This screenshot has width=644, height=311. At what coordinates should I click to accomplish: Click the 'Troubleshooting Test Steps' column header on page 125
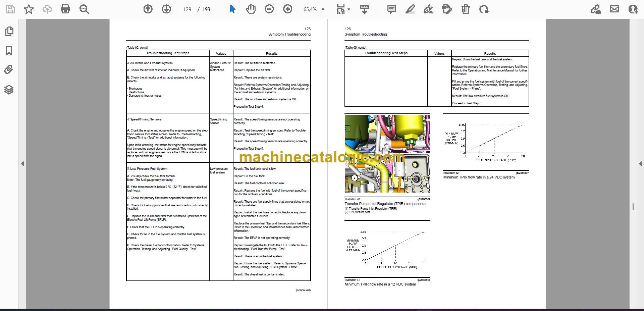click(x=168, y=53)
